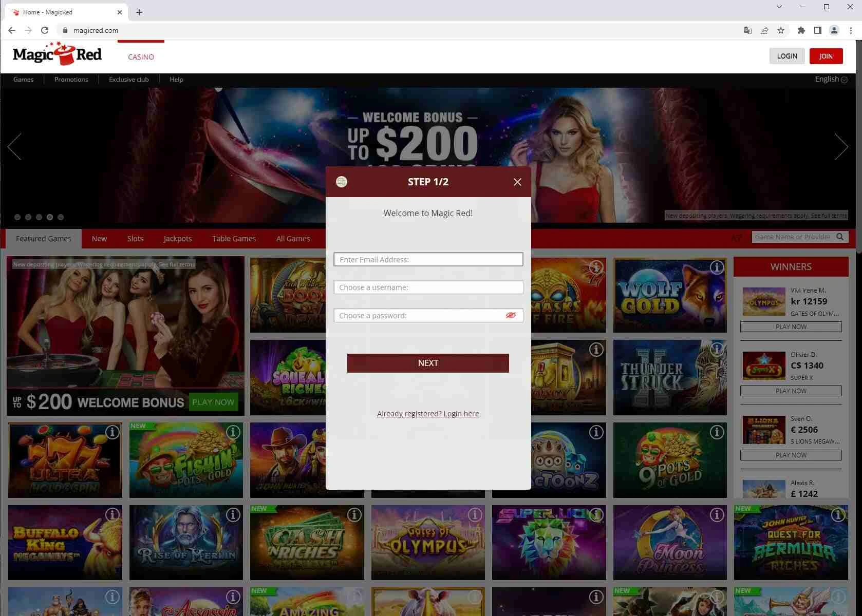Open info icon on Wolf Gold
862x616 pixels.
pyautogui.click(x=717, y=267)
